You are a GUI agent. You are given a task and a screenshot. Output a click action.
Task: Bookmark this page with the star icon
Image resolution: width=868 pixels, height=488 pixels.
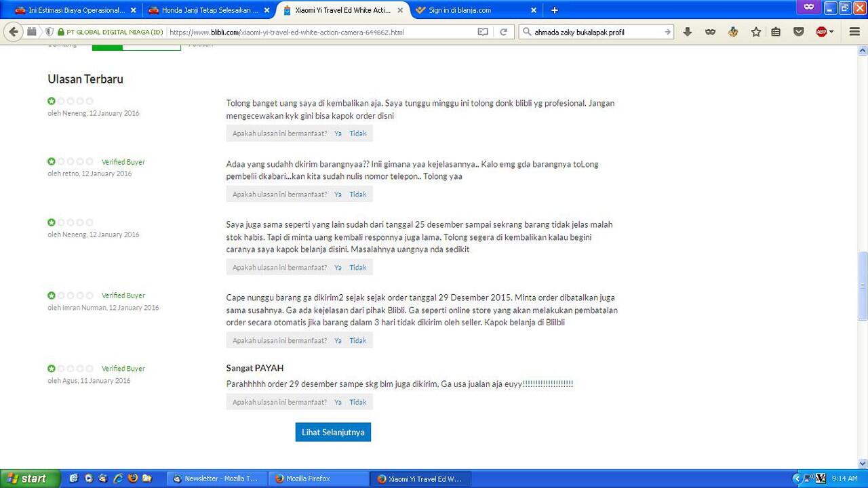[756, 32]
